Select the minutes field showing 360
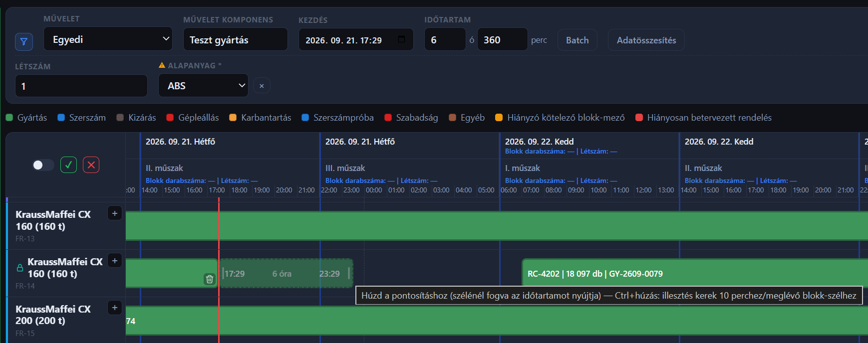This screenshot has height=343, width=868. point(503,40)
